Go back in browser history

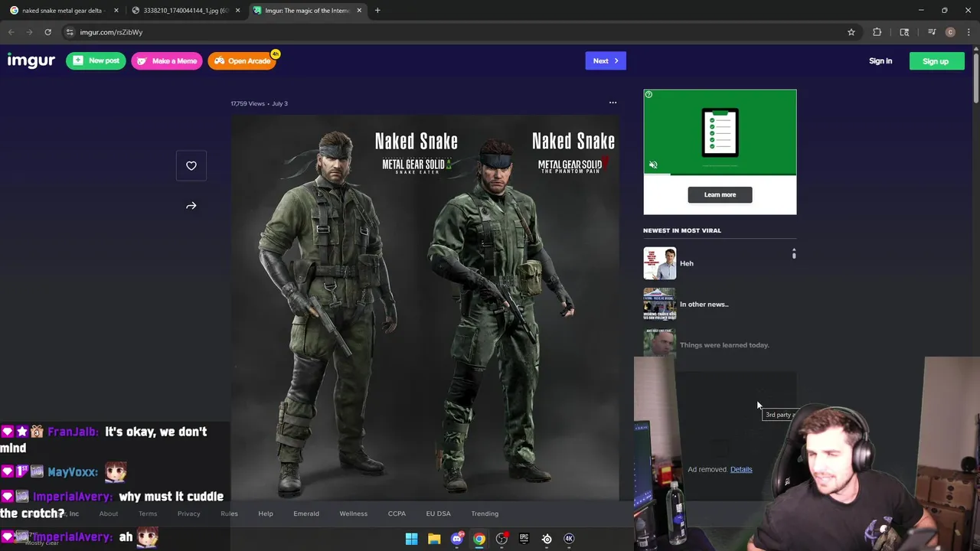tap(11, 32)
